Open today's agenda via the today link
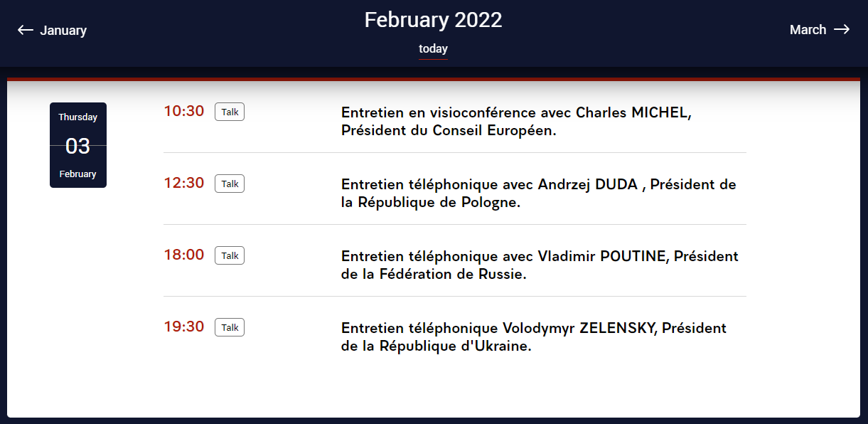 (433, 48)
